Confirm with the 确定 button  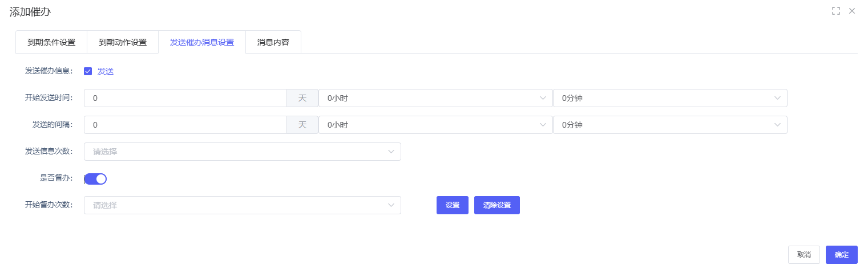click(842, 255)
